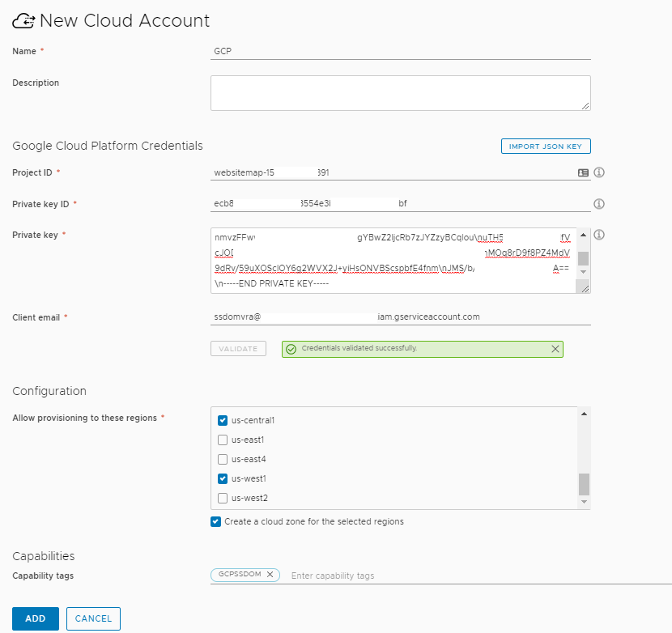Click the regions list scroll down arrow
The height and width of the screenshot is (633, 672).
pyautogui.click(x=584, y=502)
